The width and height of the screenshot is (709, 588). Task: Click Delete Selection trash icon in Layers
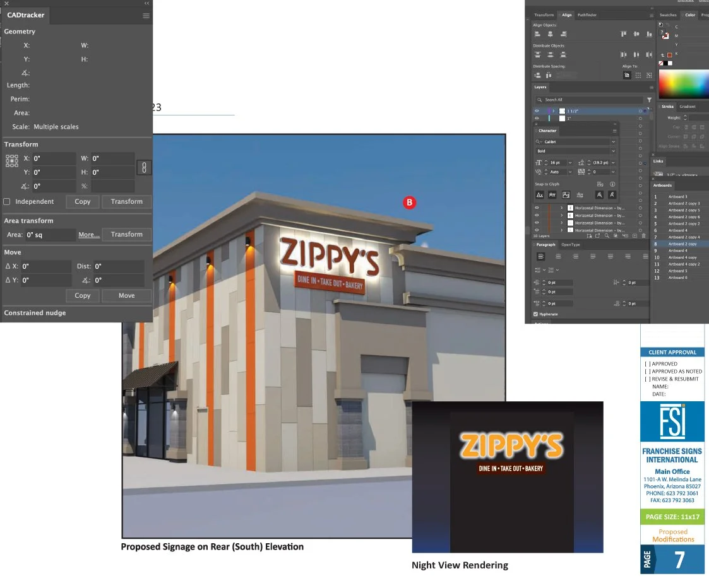point(644,236)
